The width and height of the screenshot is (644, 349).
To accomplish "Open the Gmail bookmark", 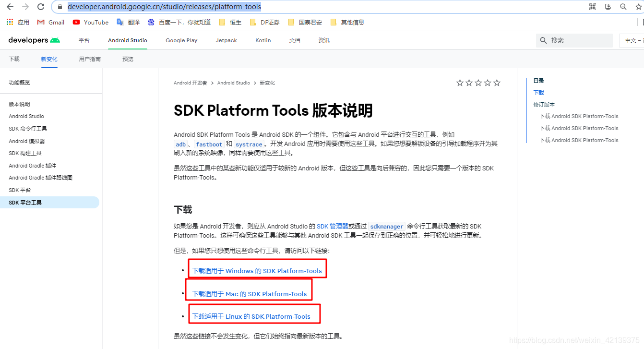I will pyautogui.click(x=51, y=22).
